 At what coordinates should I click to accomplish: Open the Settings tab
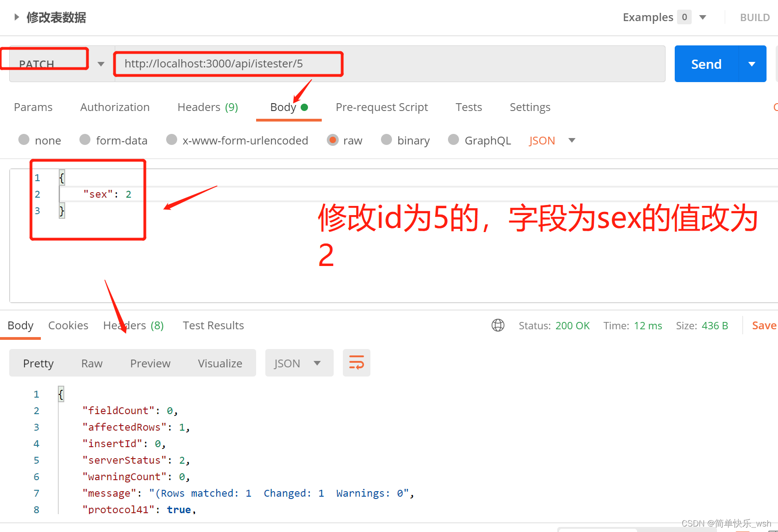tap(530, 107)
